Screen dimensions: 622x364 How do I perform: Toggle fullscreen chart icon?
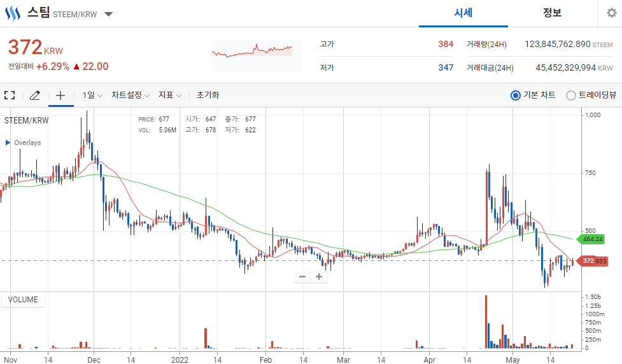(x=10, y=95)
